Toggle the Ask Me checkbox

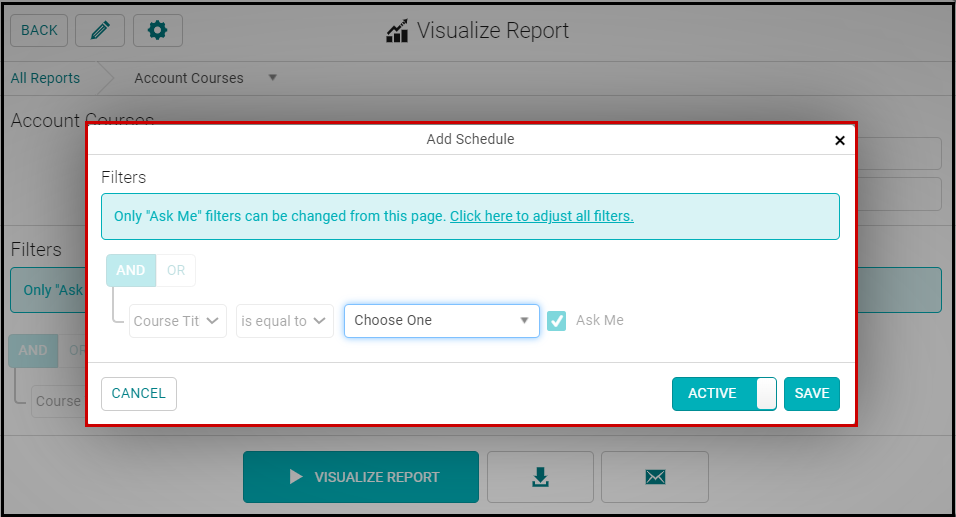pos(557,321)
